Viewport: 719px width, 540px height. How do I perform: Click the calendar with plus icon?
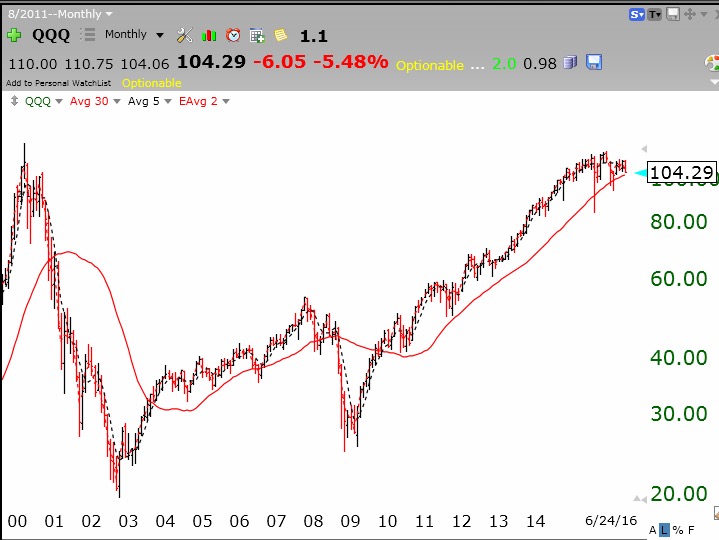coord(257,35)
